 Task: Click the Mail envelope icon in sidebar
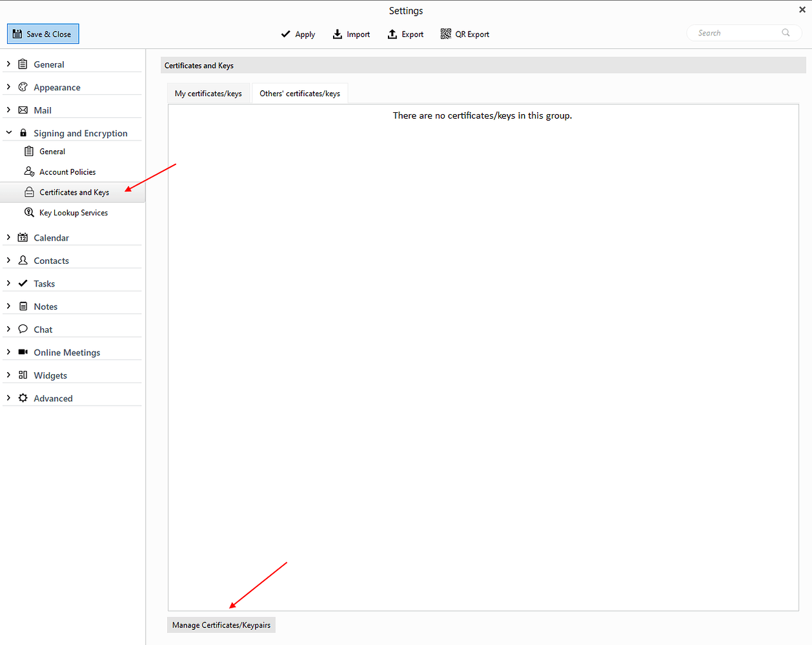click(x=23, y=110)
